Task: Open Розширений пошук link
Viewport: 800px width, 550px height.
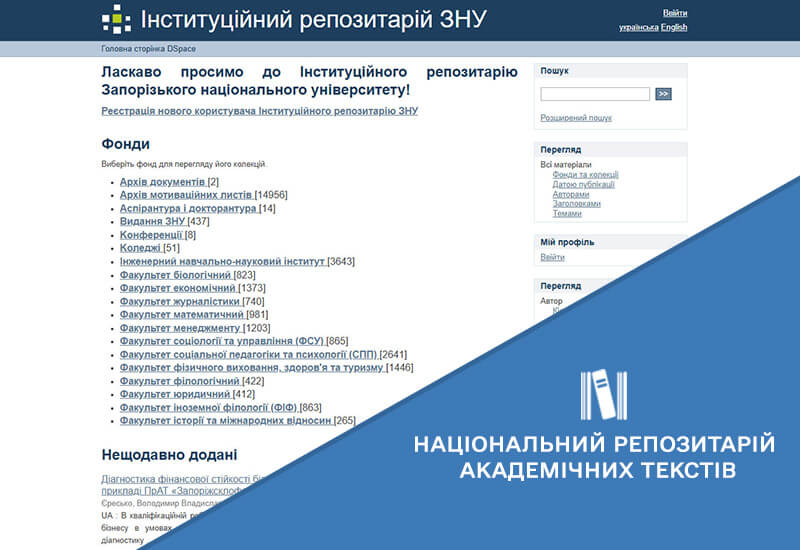Action: click(x=576, y=118)
